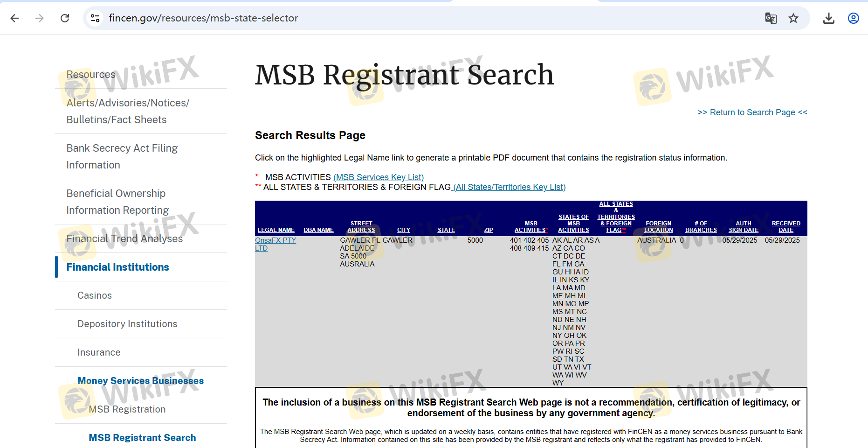Image resolution: width=868 pixels, height=448 pixels.
Task: Open the MSB Services Key List link
Action: (378, 177)
